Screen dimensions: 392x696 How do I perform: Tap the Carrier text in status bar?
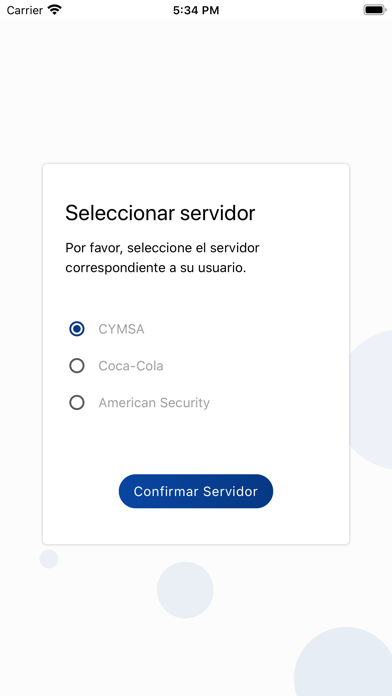[24, 10]
